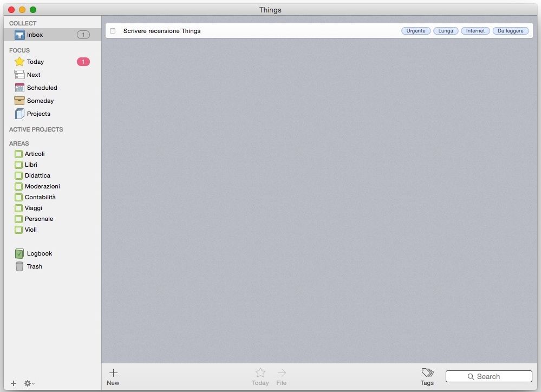The height and width of the screenshot is (392, 541).
Task: Click the Violi area square icon
Action: pyautogui.click(x=18, y=230)
